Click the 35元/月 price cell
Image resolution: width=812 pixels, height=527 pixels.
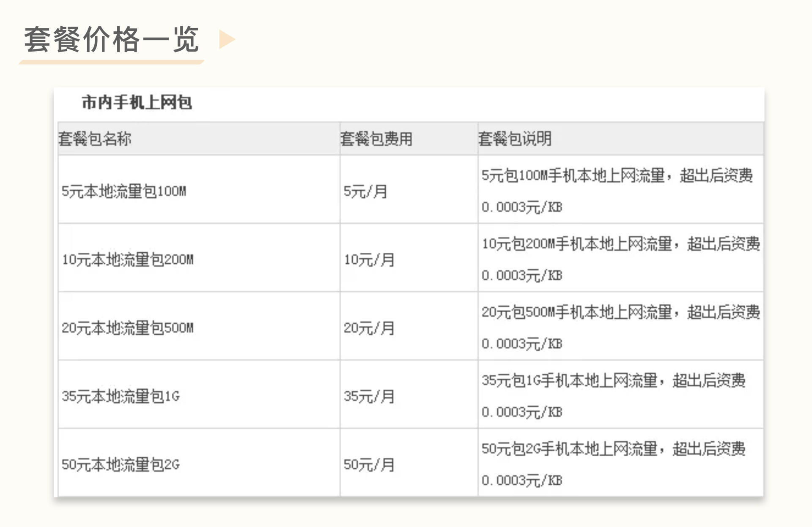[369, 396]
